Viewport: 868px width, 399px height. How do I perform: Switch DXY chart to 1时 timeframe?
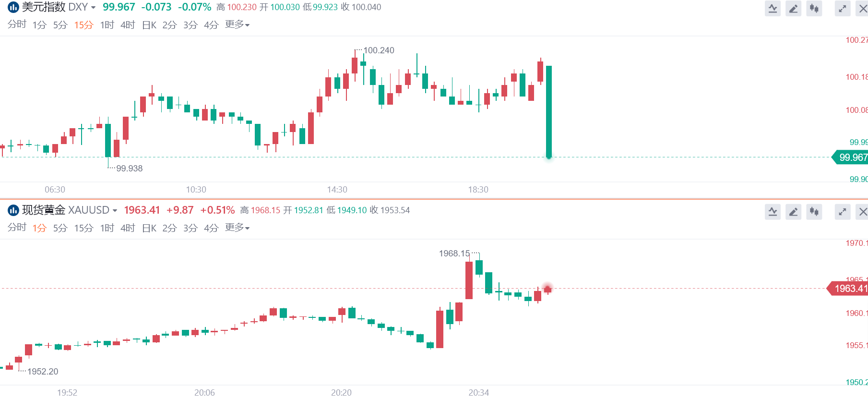pyautogui.click(x=107, y=25)
